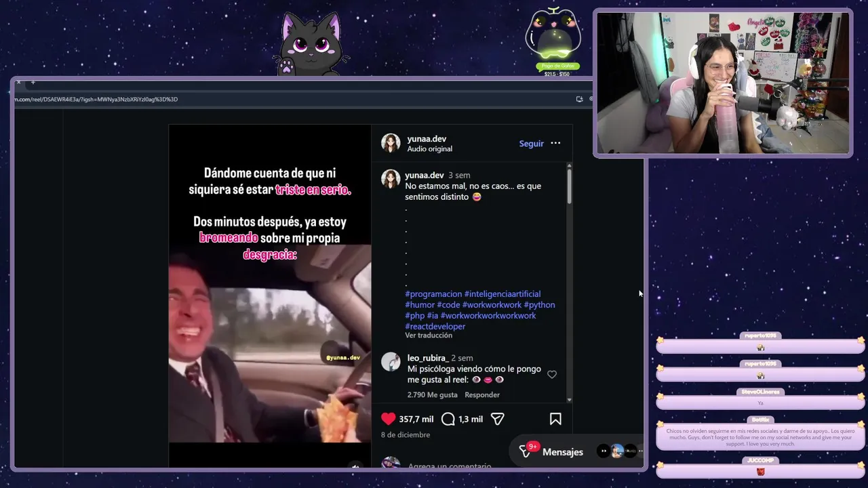Click 2.790 Me gusta on the comment
868x488 pixels.
pyautogui.click(x=433, y=394)
